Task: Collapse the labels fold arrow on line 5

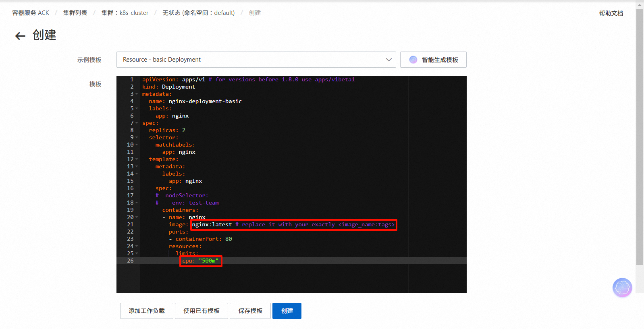Action: coord(137,109)
